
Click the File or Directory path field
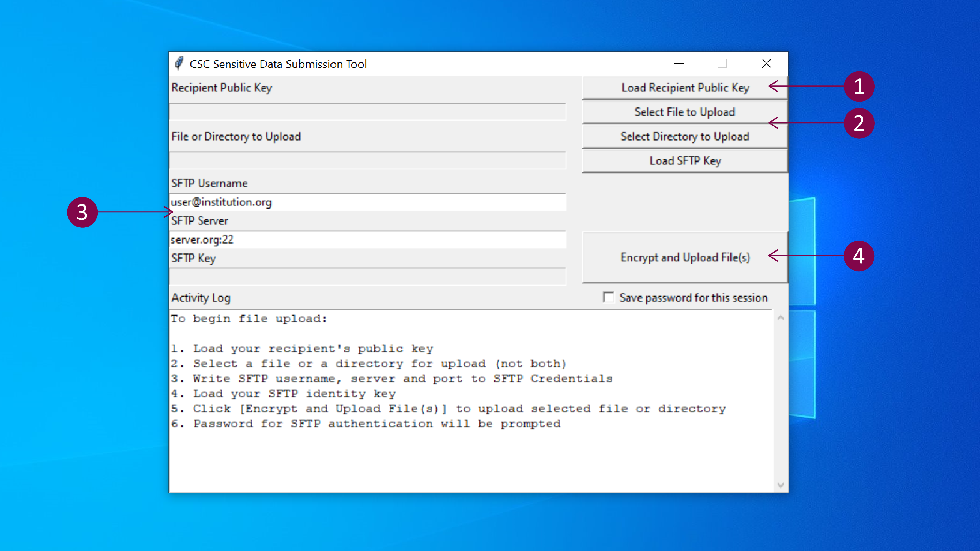[x=367, y=161]
